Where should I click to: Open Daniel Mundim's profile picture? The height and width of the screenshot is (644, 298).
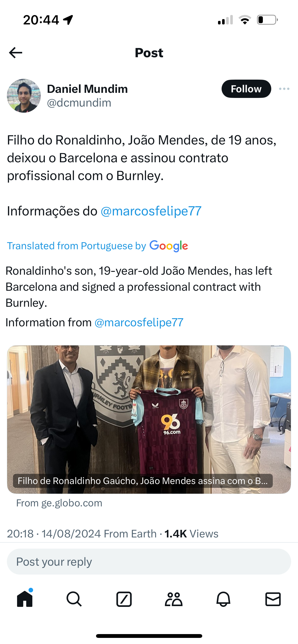[24, 96]
